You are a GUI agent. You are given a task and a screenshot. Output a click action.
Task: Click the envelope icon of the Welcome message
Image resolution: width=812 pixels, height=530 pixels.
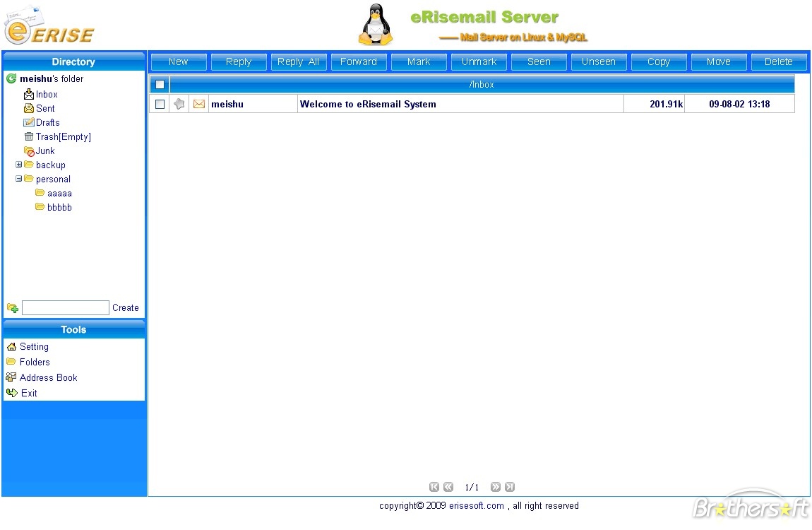[x=199, y=104]
